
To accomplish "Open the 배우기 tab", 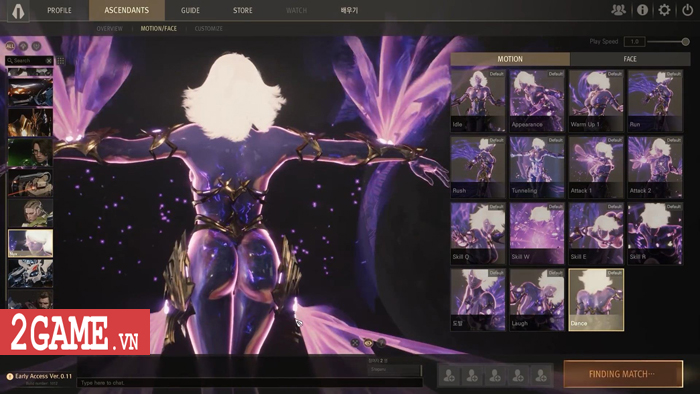I will click(x=349, y=10).
